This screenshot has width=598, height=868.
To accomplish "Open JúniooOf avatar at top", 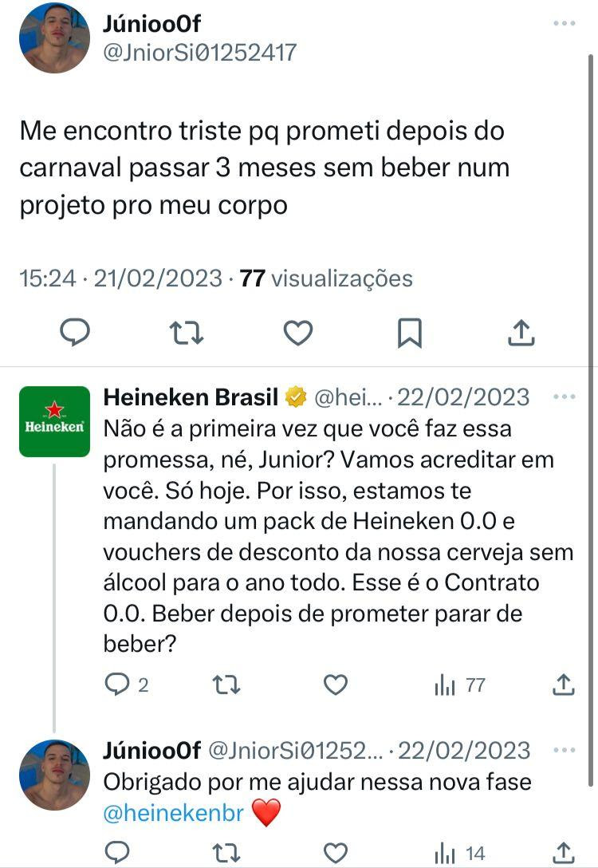I will (54, 37).
